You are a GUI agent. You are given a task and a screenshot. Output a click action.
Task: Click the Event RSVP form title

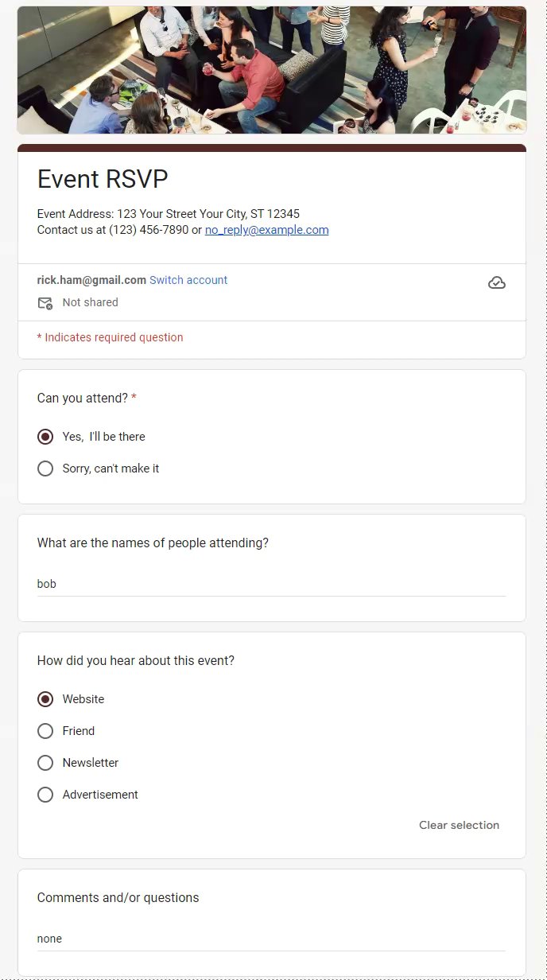(103, 179)
